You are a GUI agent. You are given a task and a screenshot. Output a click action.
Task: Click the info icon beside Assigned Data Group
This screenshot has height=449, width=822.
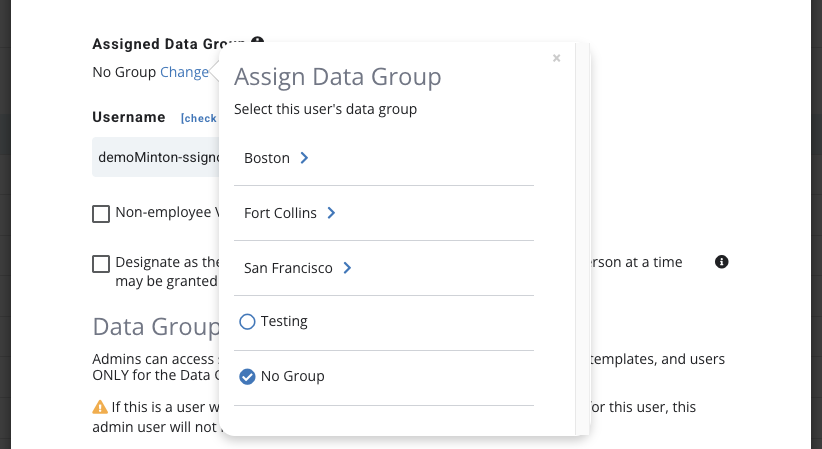pos(257,43)
